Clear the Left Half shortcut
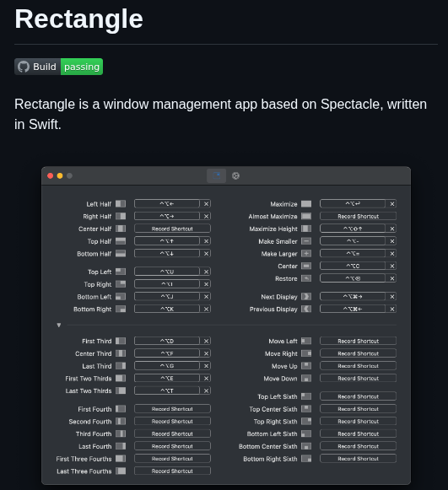 206,204
